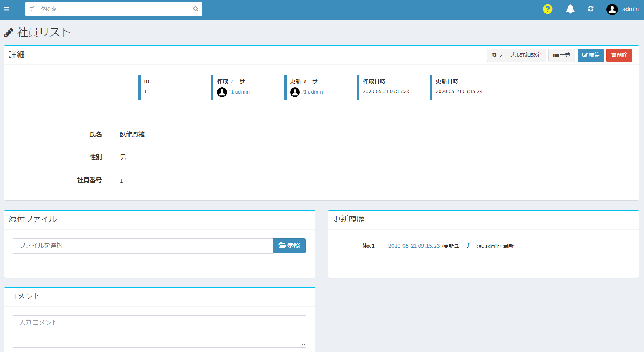Open the hamburger sidebar menu
The height and width of the screenshot is (352, 644).
(7, 9)
